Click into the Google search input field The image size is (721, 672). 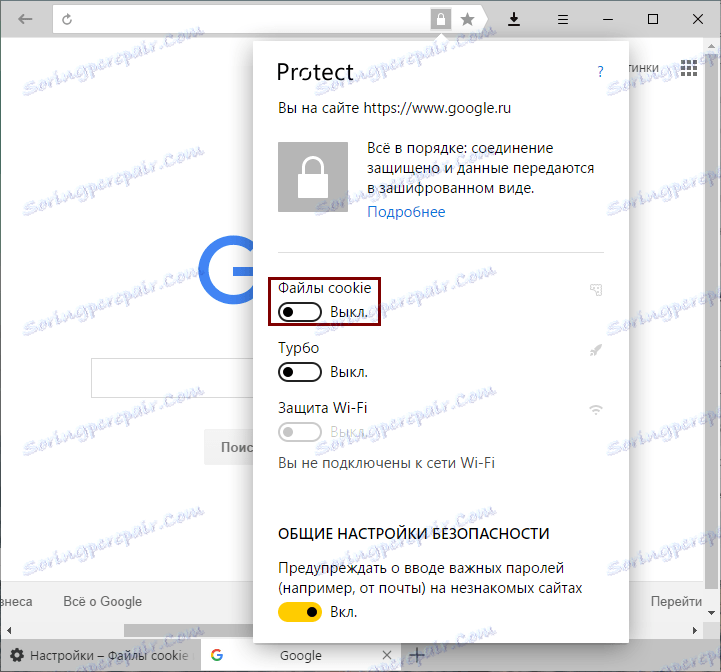172,378
